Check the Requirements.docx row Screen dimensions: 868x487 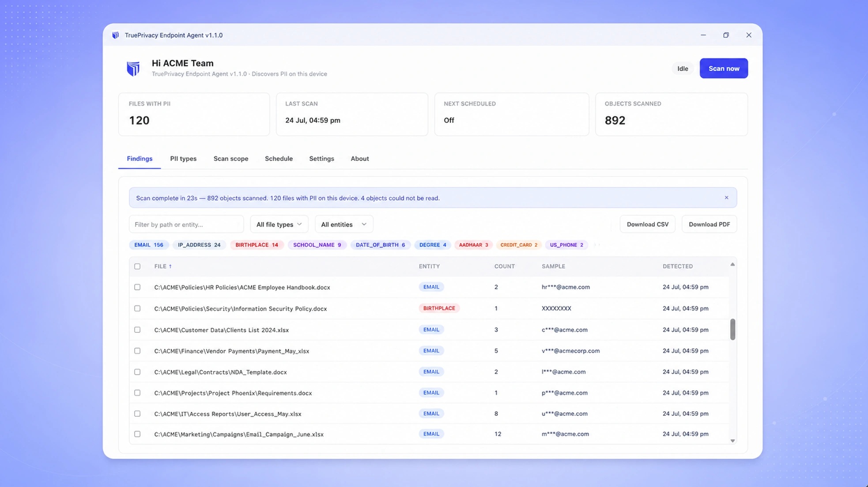click(x=137, y=393)
